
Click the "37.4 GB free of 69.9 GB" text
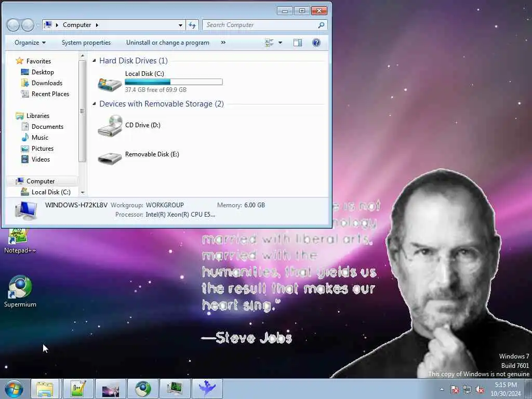click(x=156, y=89)
